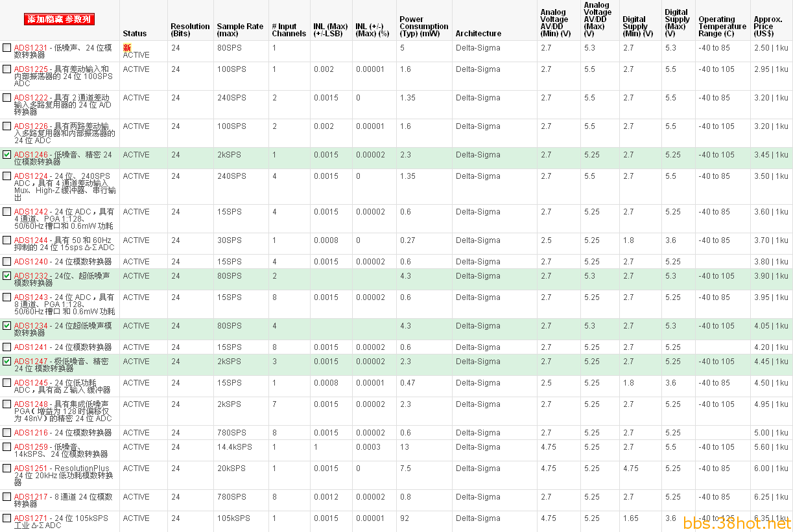This screenshot has width=793, height=532.
Task: Enable the ADS1226 checkbox
Action: (6, 126)
